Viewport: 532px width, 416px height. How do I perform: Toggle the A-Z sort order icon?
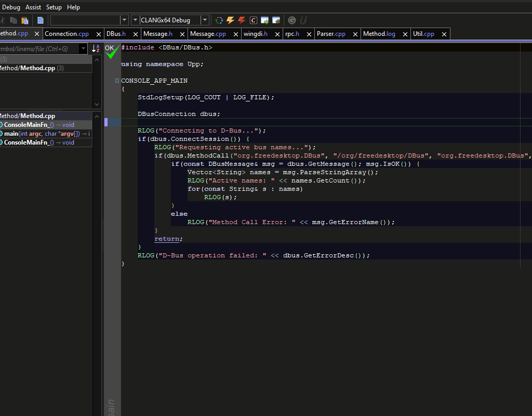[96, 48]
